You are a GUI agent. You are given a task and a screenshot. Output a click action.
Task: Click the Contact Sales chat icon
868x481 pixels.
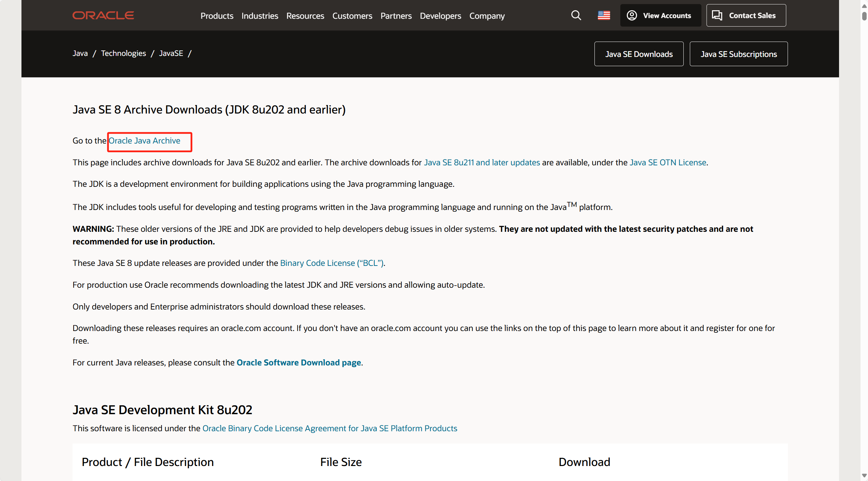pyautogui.click(x=718, y=15)
